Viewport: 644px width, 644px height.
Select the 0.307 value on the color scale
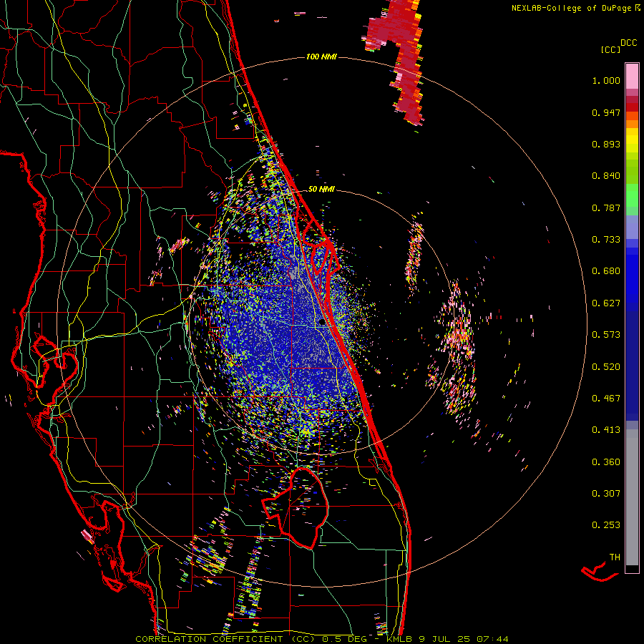(x=606, y=494)
